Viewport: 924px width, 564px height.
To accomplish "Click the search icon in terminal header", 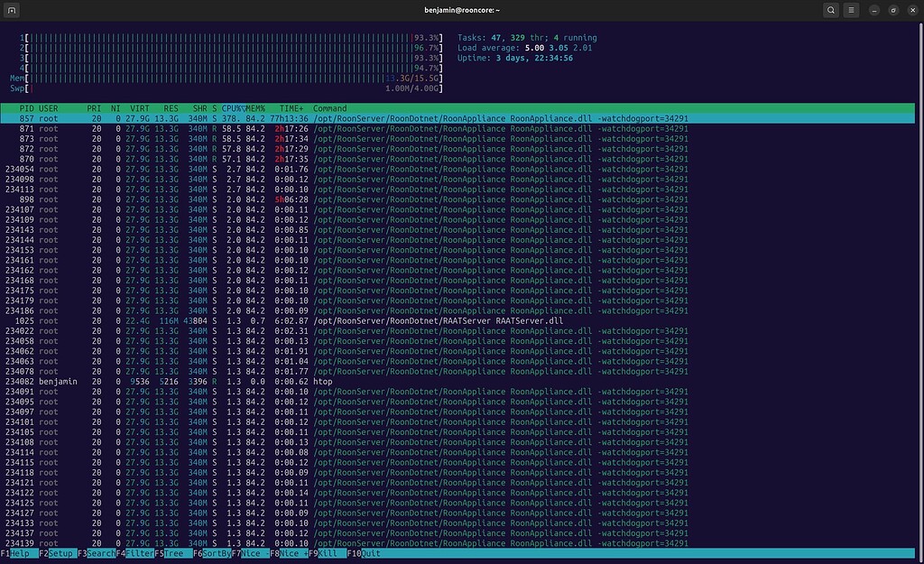I will 830,10.
